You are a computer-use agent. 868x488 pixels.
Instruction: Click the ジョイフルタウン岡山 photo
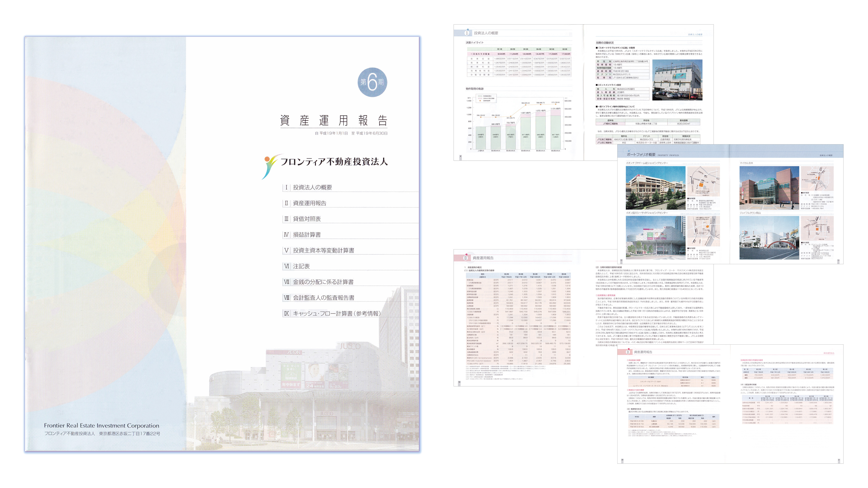769,238
